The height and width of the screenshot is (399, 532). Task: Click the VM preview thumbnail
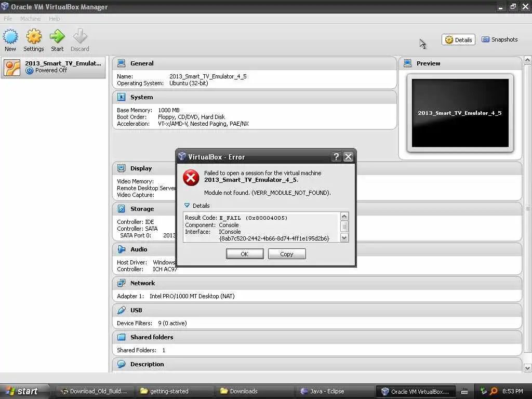(460, 113)
